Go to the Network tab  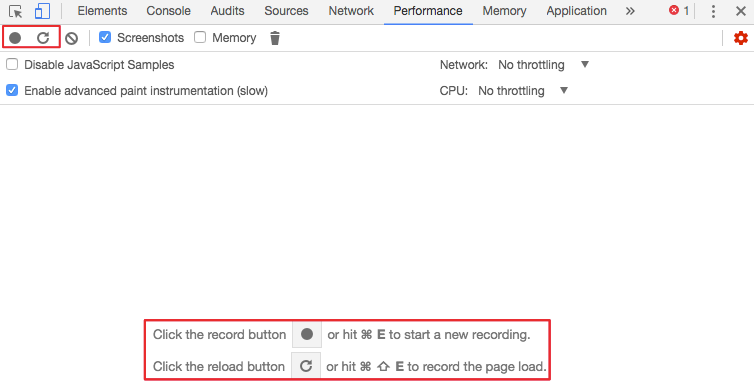[x=351, y=11]
